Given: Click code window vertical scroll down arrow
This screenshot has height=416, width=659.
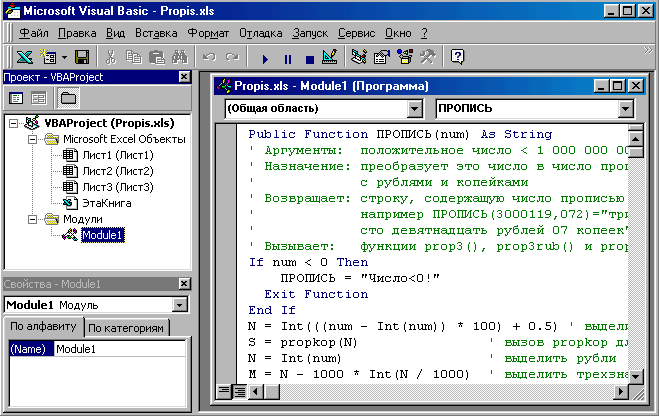Looking at the screenshot, I should [x=635, y=377].
